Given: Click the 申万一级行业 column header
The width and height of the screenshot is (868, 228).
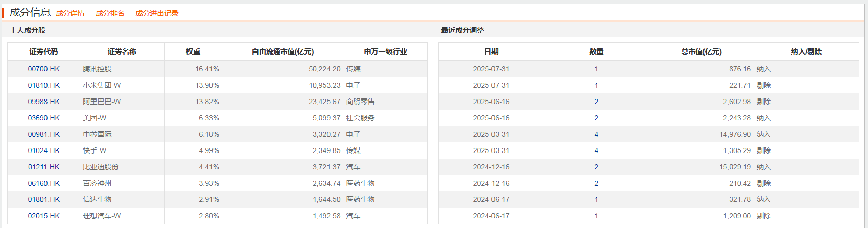Looking at the screenshot, I should point(385,52).
